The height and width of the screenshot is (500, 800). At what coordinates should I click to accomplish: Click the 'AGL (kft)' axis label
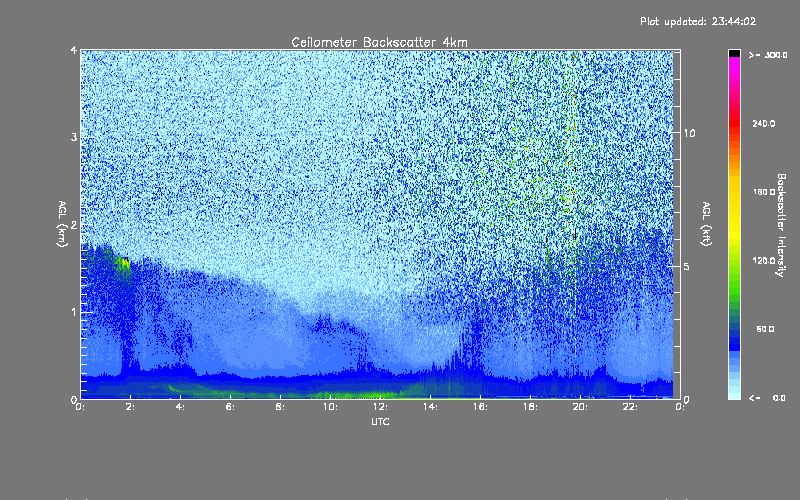(706, 224)
